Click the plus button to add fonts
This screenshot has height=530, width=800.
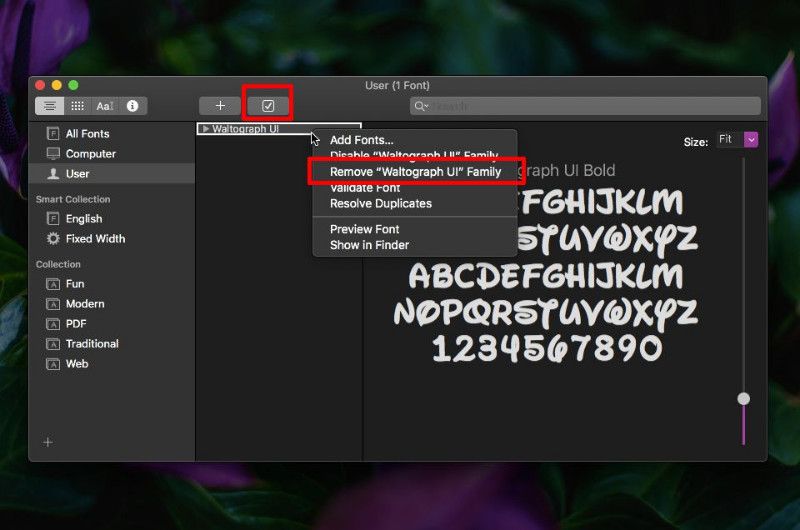click(x=220, y=106)
